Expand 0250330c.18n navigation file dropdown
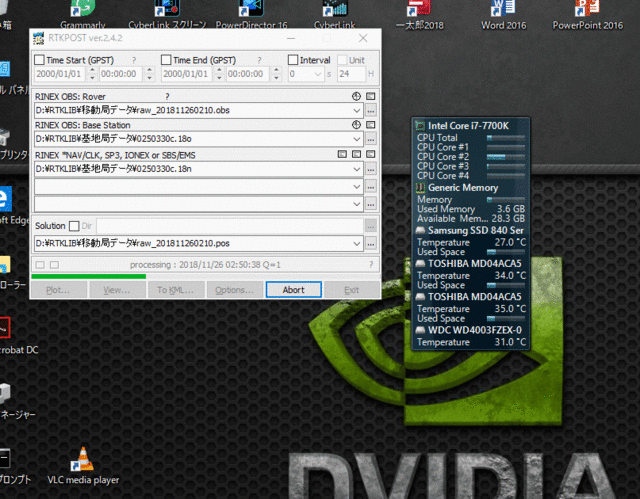This screenshot has width=640, height=499. (357, 169)
